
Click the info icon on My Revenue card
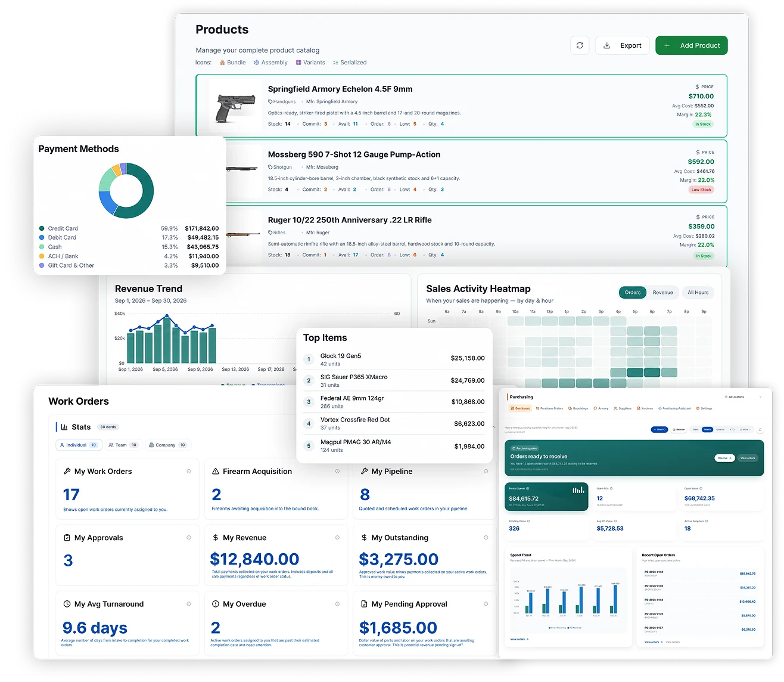tap(337, 537)
